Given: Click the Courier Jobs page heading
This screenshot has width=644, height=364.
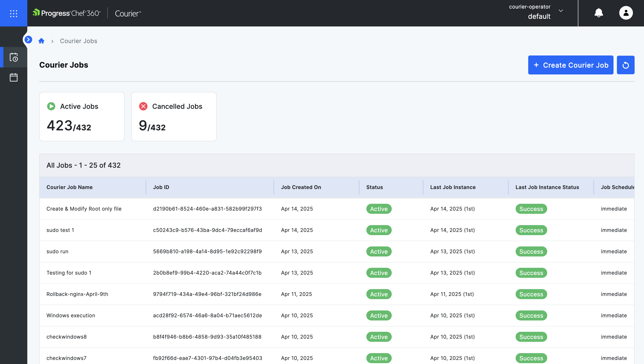Looking at the screenshot, I should tap(64, 65).
